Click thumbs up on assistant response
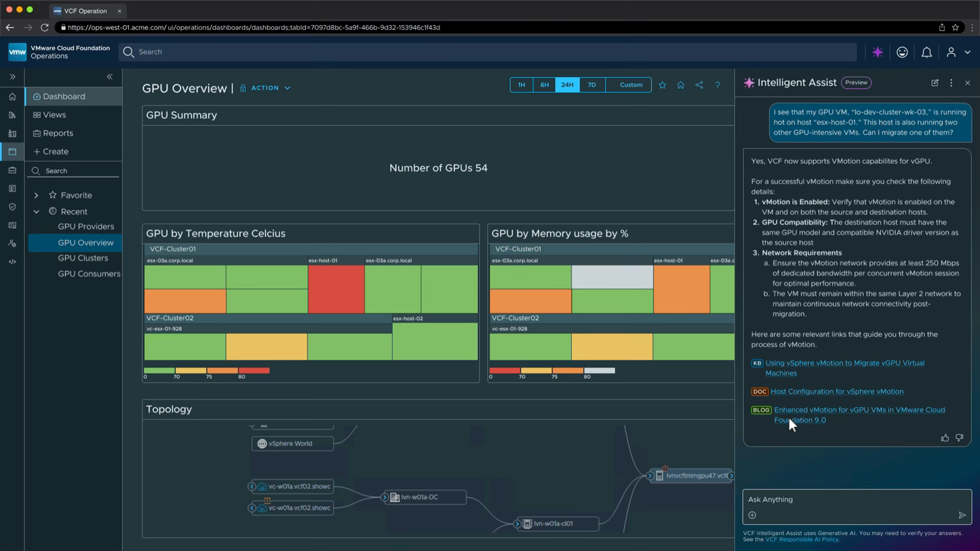 [945, 438]
